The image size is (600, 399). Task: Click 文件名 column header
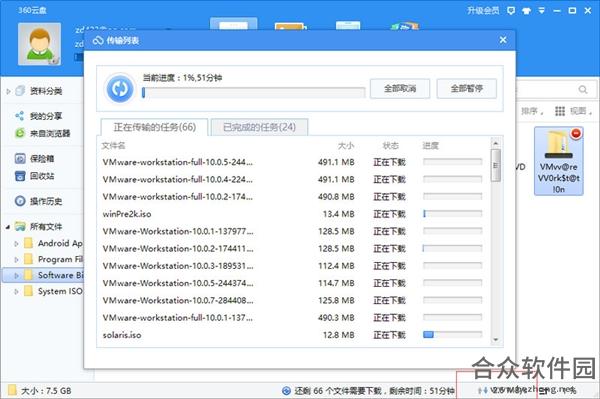(114, 145)
